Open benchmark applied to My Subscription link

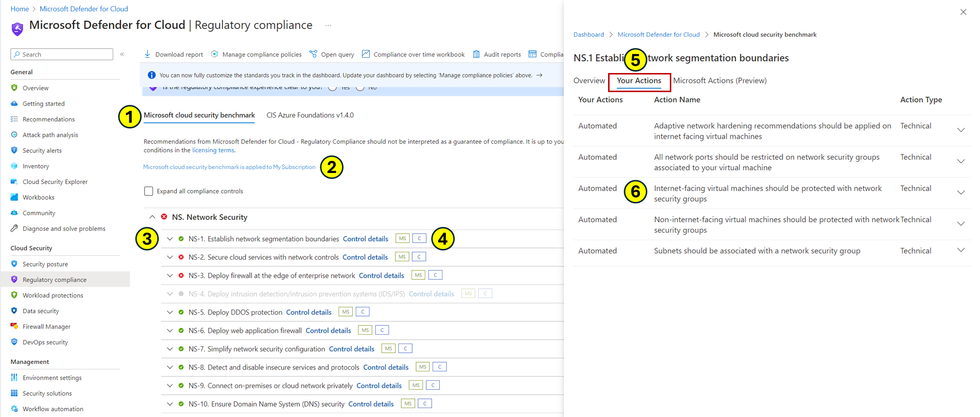coord(229,167)
